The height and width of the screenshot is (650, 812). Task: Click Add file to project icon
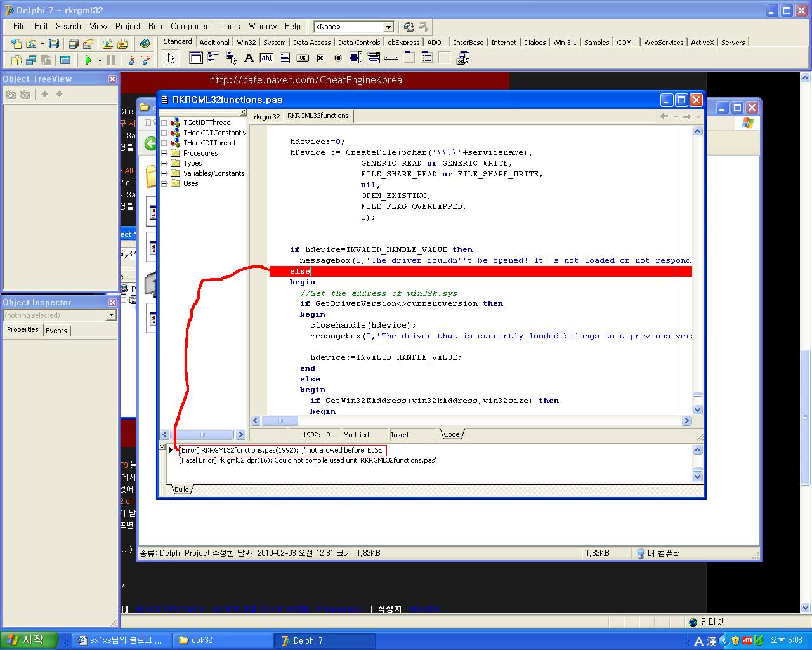(108, 44)
